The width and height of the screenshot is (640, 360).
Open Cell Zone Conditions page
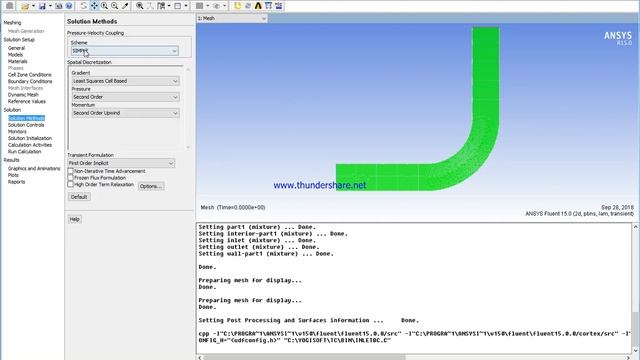29,75
